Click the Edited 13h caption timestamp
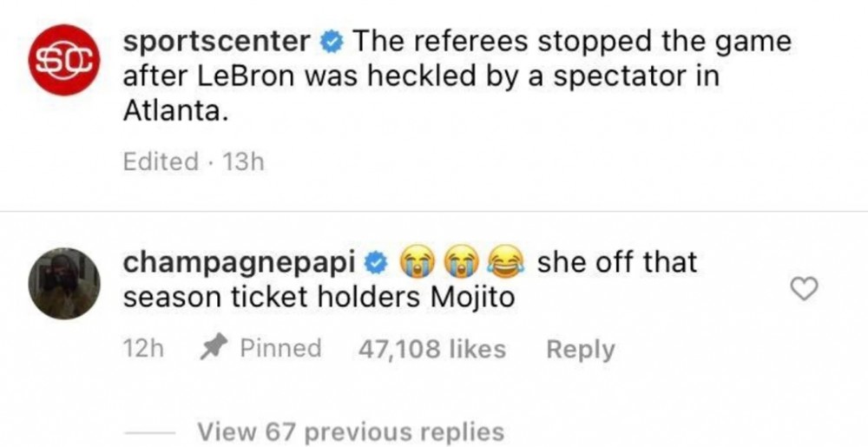Viewport: 868px width, 447px height. 194,162
